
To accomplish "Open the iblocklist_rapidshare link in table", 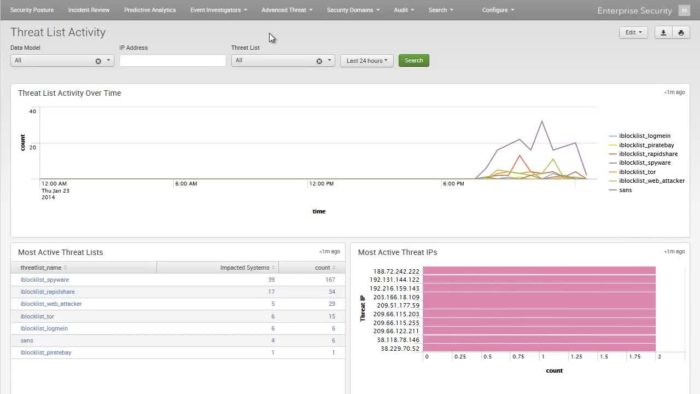I will [47, 292].
